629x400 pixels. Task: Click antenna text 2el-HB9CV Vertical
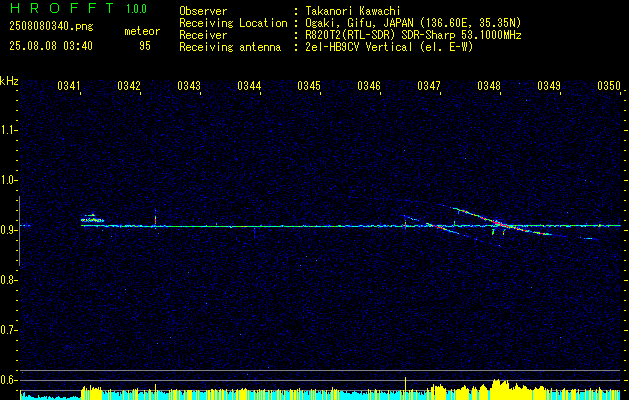(x=359, y=47)
